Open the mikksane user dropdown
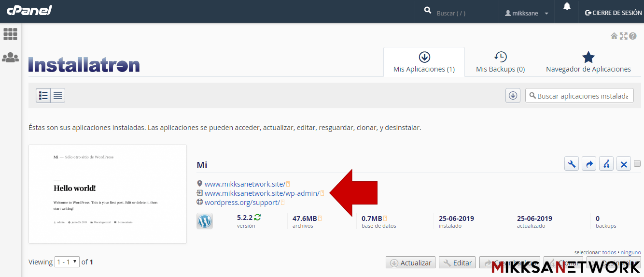This screenshot has height=277, width=644. (x=527, y=13)
